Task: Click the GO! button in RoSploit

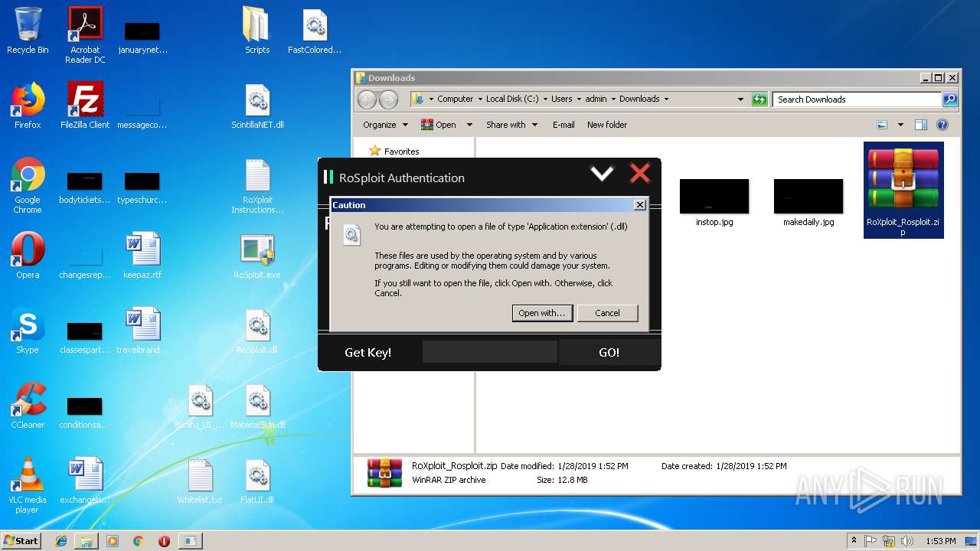Action: click(609, 352)
